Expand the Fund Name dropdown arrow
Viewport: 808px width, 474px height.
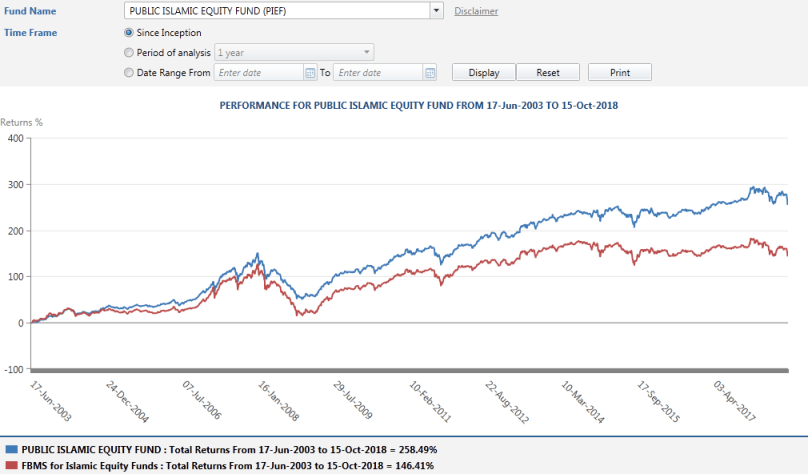[435, 11]
